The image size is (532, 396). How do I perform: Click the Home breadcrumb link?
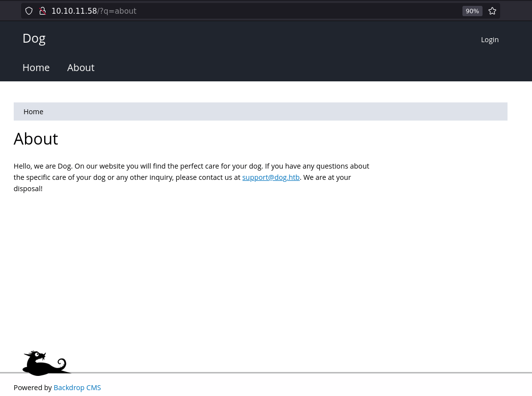(33, 112)
